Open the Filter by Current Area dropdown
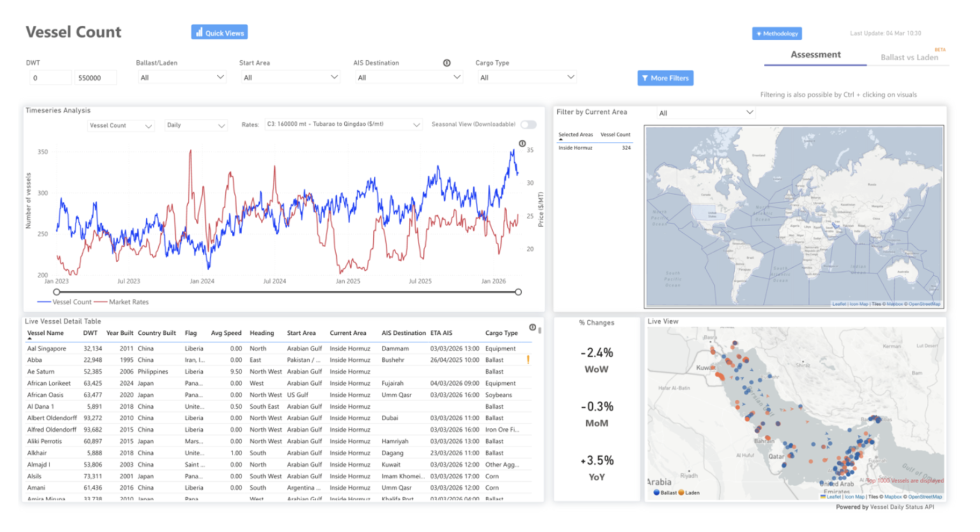980x532 pixels. [x=706, y=113]
